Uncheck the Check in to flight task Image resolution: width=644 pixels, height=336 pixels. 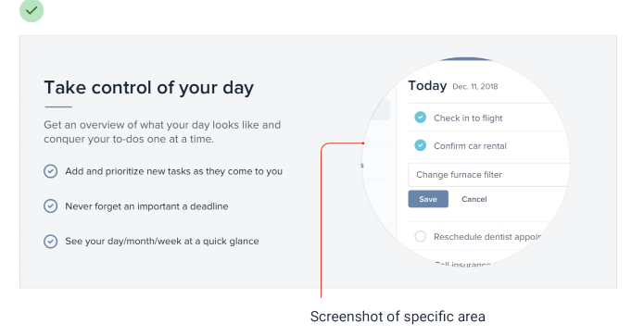pos(420,118)
